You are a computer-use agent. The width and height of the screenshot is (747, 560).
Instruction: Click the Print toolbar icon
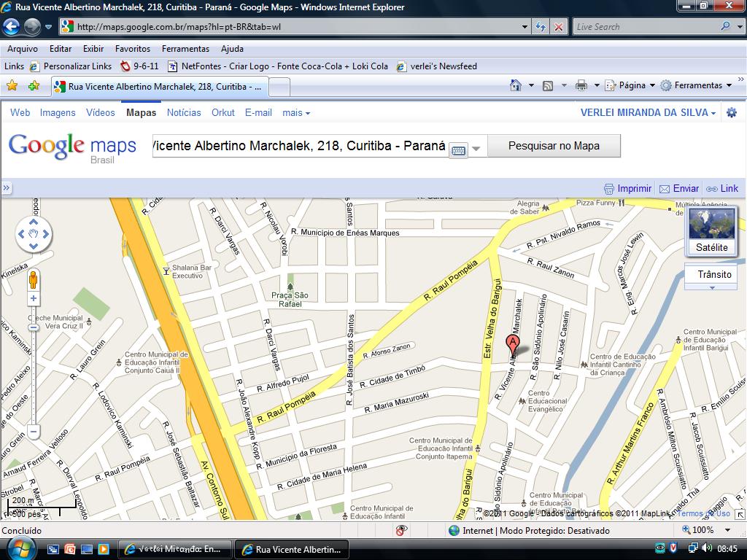(x=581, y=86)
